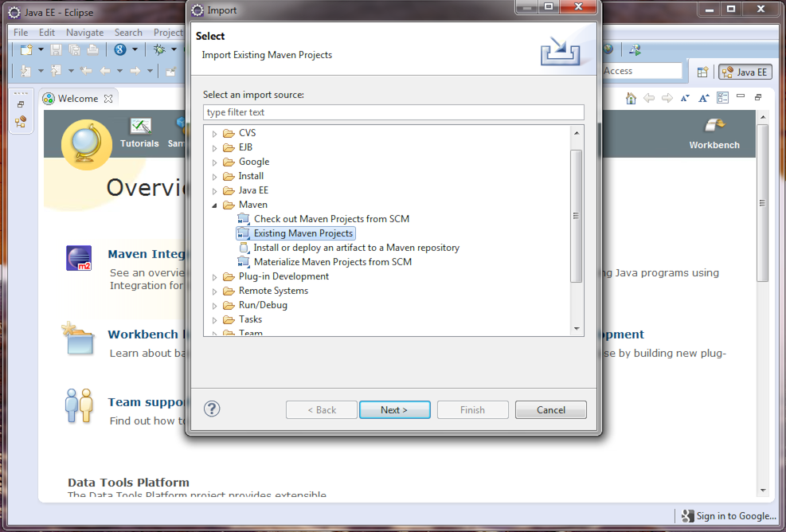Open the Team support link
Image resolution: width=786 pixels, height=532 pixels.
pyautogui.click(x=147, y=402)
